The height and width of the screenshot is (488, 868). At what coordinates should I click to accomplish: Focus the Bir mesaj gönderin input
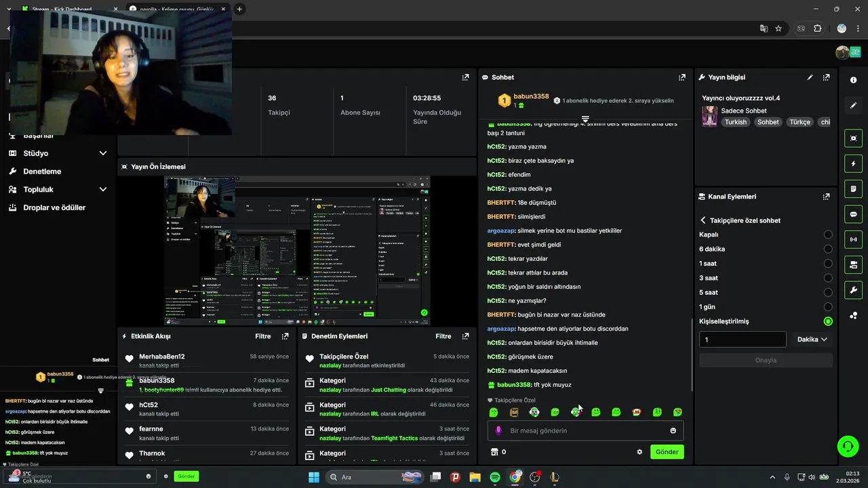pyautogui.click(x=585, y=430)
